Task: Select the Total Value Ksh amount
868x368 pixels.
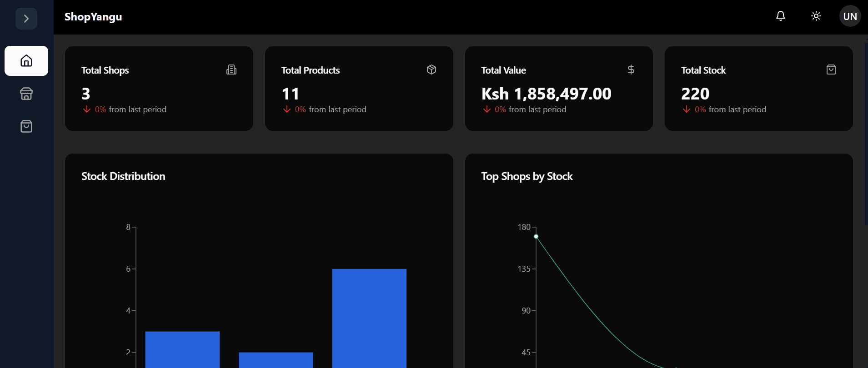Action: 546,94
